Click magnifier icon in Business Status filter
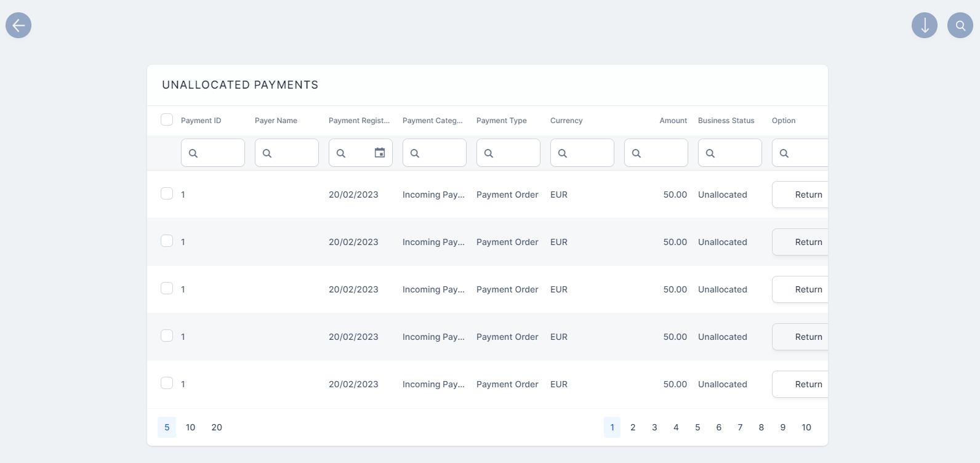 (710, 153)
